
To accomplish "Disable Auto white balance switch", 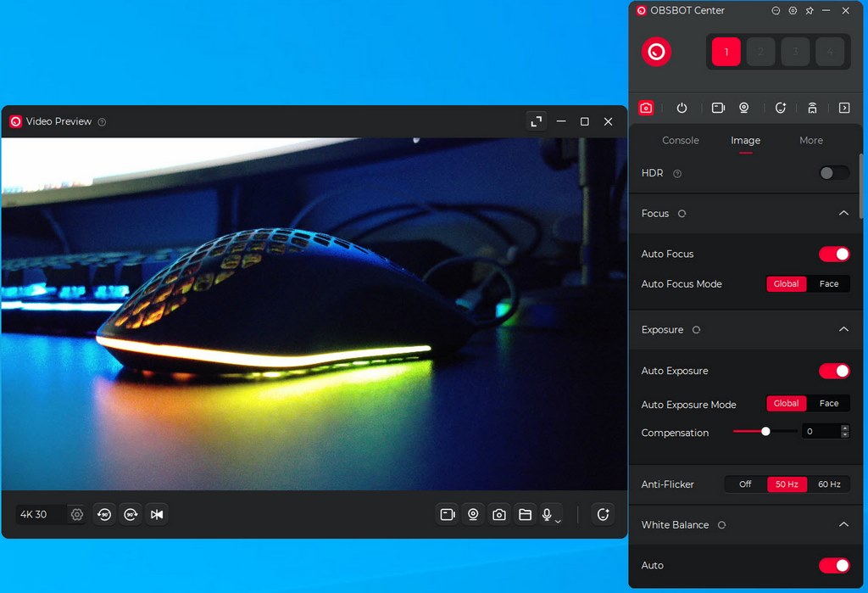I will click(x=834, y=565).
